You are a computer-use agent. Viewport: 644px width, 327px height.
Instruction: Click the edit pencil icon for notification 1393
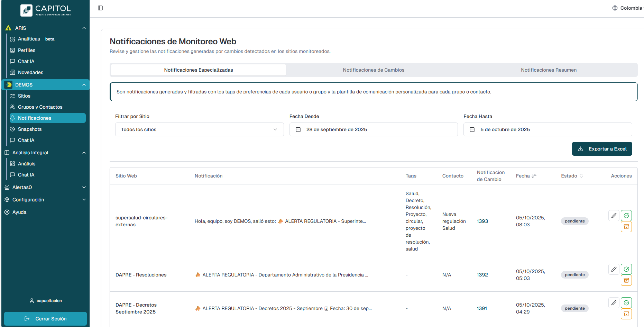614,216
